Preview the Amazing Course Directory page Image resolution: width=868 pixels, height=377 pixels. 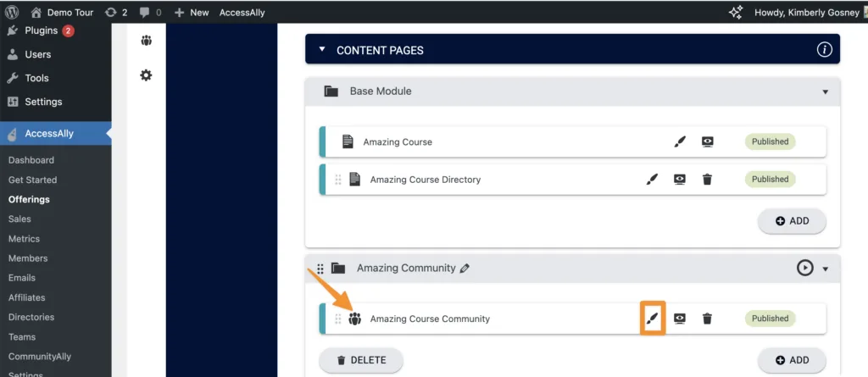[x=680, y=180]
